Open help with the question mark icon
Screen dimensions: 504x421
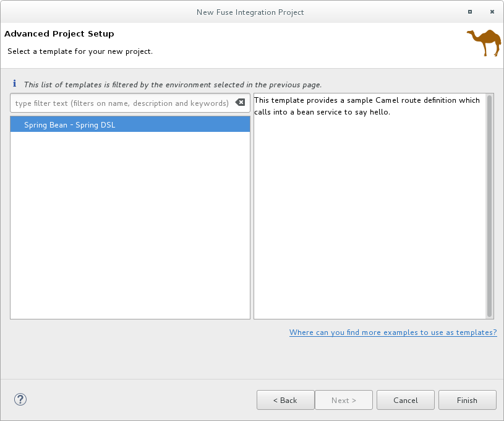tap(20, 399)
